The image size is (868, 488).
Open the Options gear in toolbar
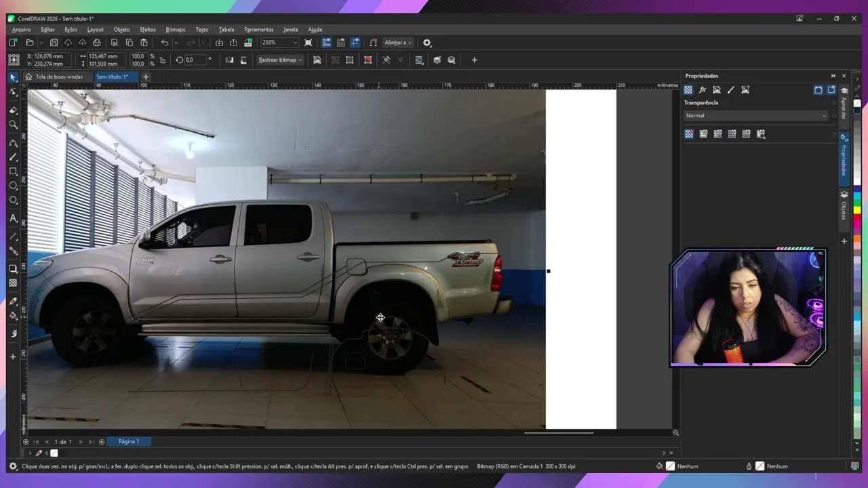[x=427, y=43]
